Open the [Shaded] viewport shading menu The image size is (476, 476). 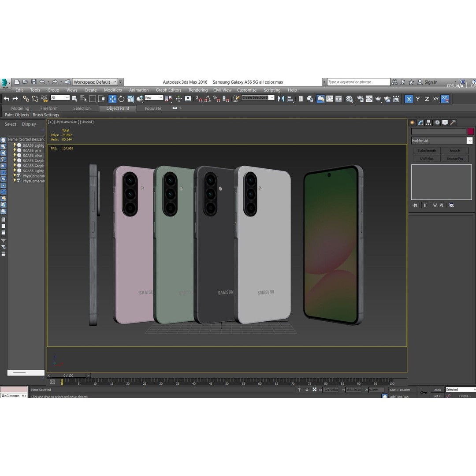[x=87, y=122]
